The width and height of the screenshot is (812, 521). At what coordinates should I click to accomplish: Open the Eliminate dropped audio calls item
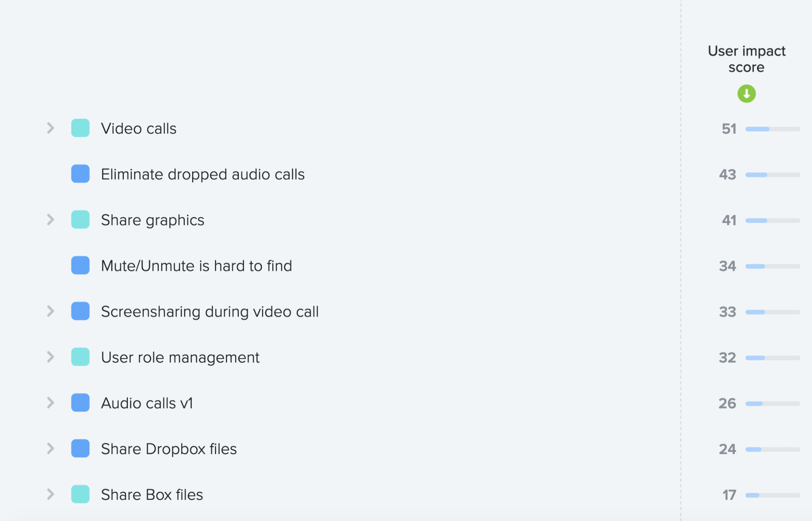203,174
